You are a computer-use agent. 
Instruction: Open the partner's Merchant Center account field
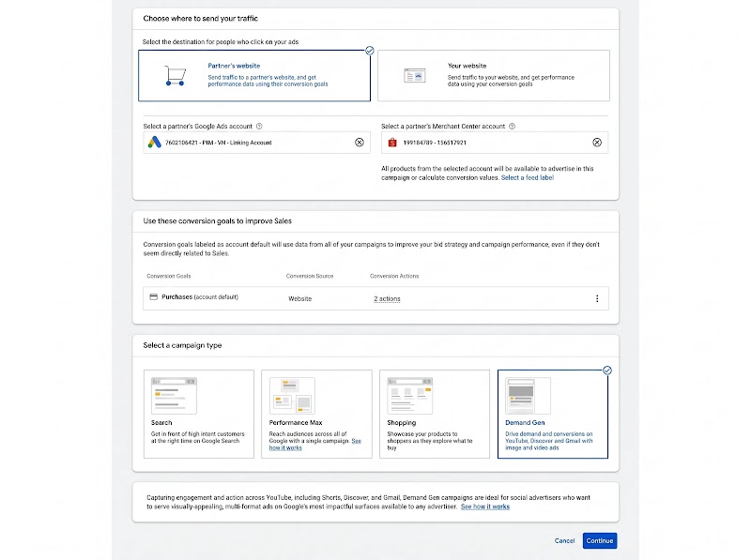(495, 143)
